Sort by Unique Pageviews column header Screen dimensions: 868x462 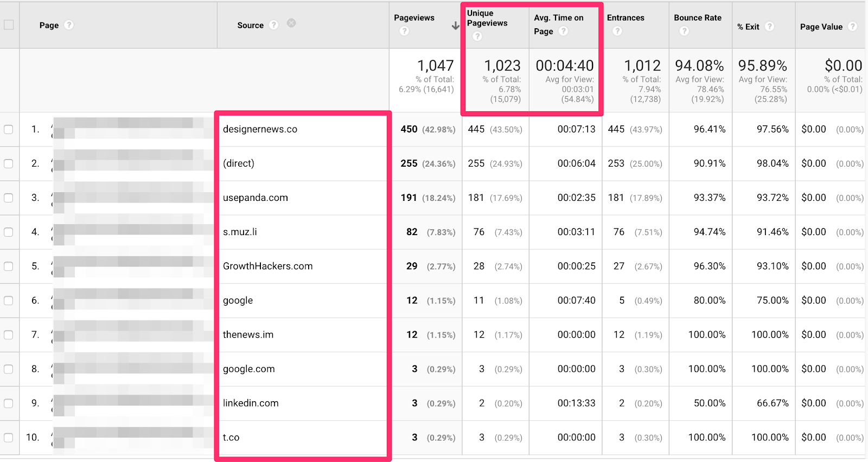click(487, 18)
